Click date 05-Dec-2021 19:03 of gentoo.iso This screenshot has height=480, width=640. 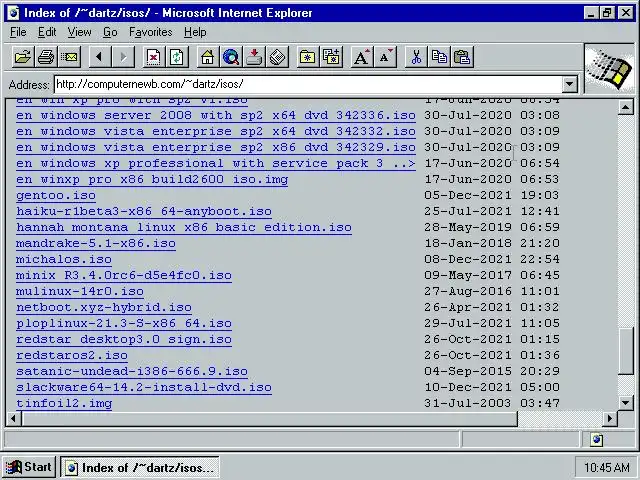(492, 196)
